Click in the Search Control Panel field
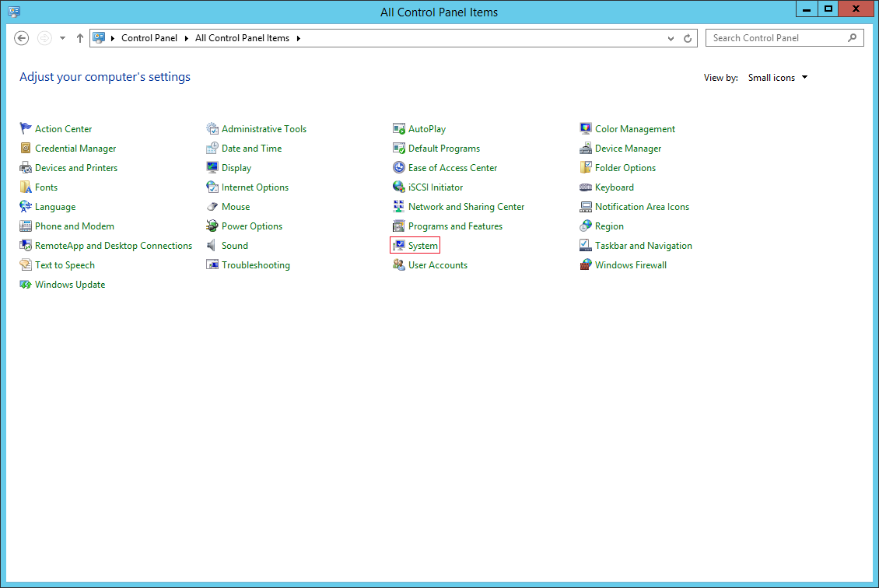Viewport: 879px width, 588px height. point(784,38)
